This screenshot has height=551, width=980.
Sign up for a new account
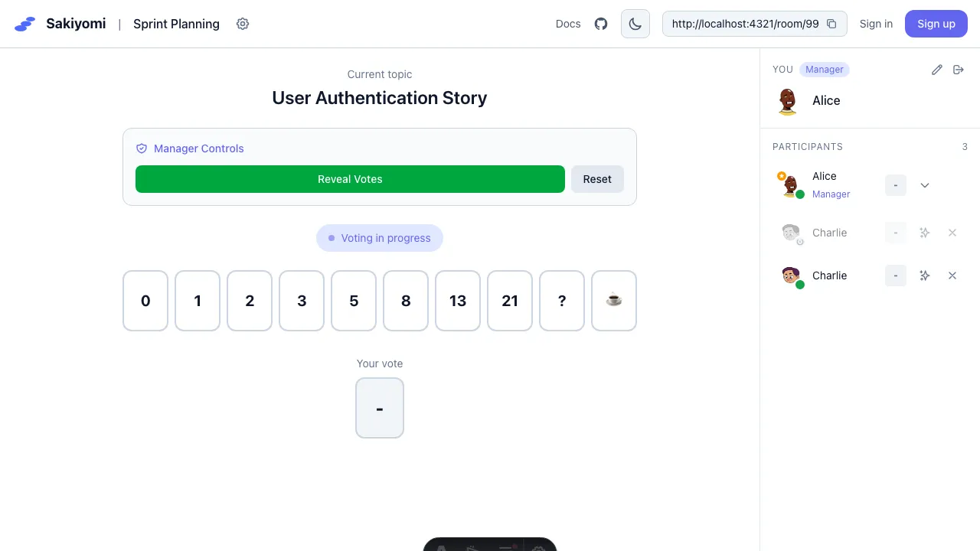tap(936, 24)
